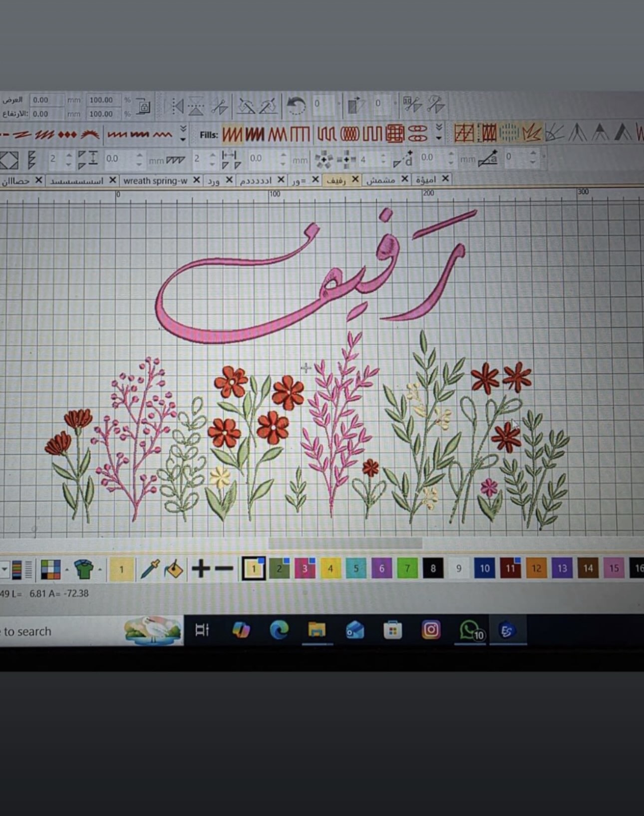
Task: Click the paint bucket apply color tool
Action: coord(174,569)
